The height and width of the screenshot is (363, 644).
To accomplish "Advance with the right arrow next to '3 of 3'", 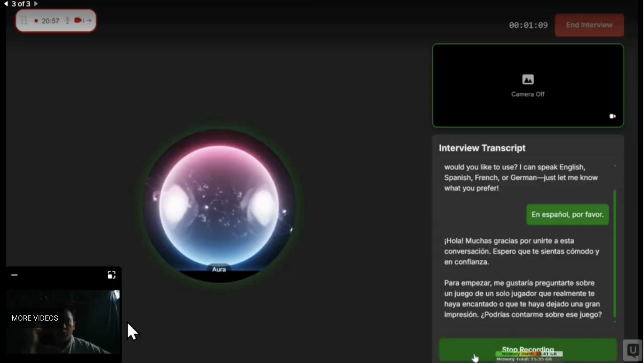I will [35, 4].
